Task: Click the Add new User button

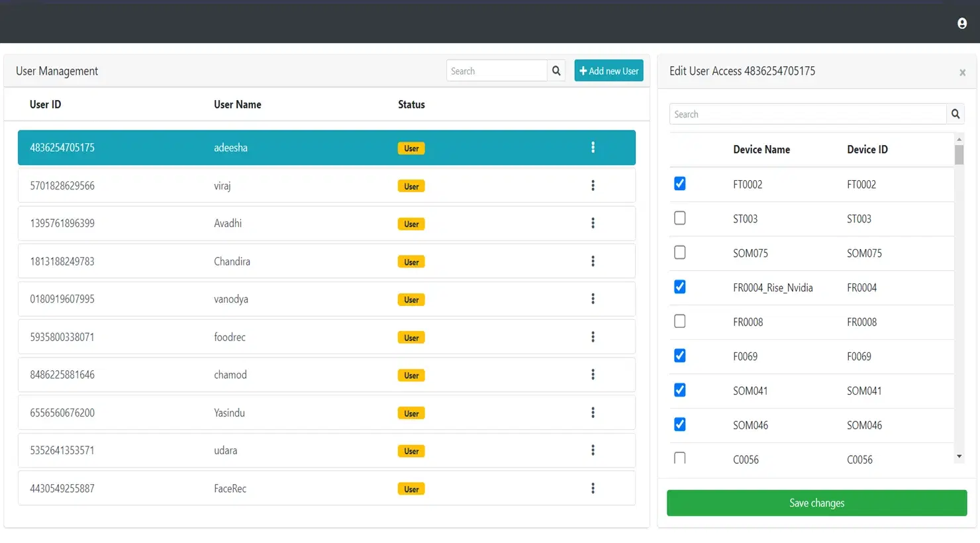Action: click(x=609, y=71)
